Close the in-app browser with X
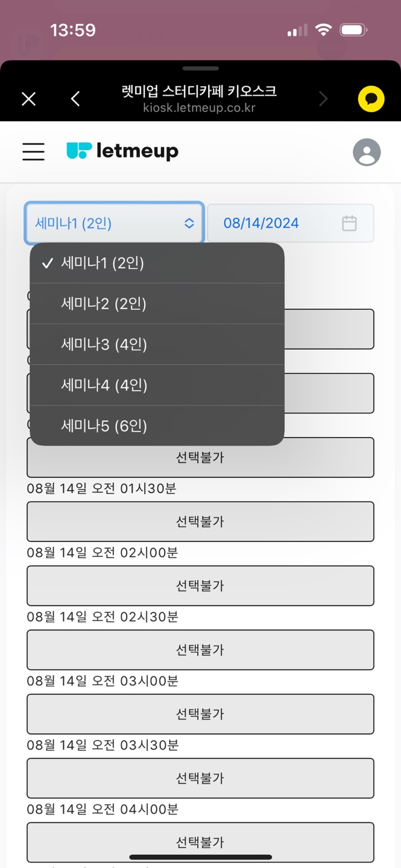 [x=28, y=99]
